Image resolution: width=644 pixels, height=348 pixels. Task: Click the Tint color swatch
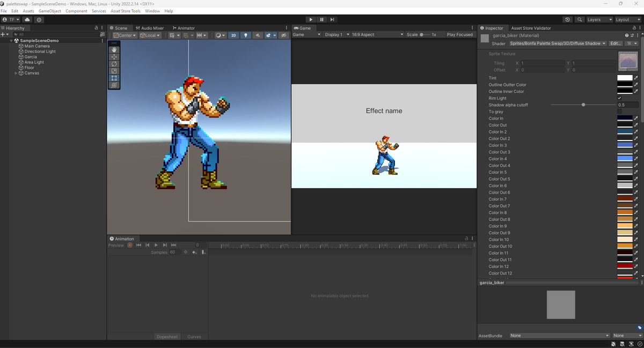[x=625, y=78]
